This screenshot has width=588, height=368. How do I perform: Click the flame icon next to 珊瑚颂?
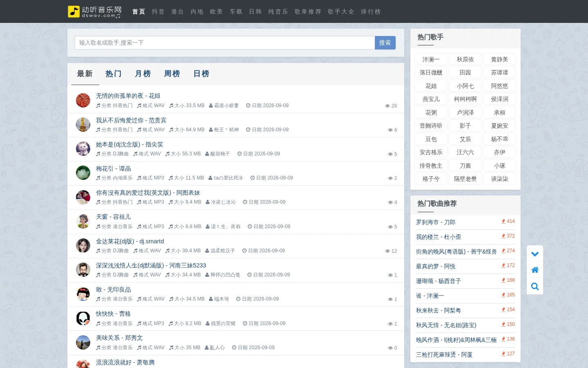(x=503, y=280)
